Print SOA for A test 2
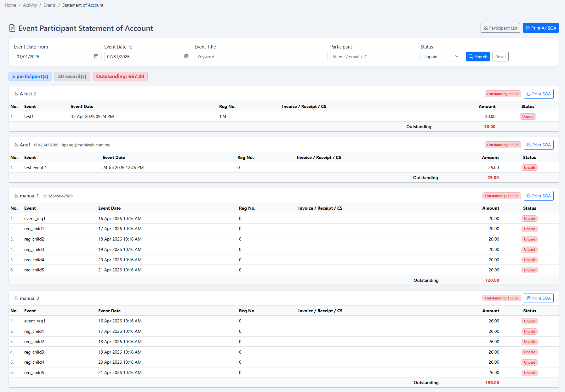 [539, 94]
